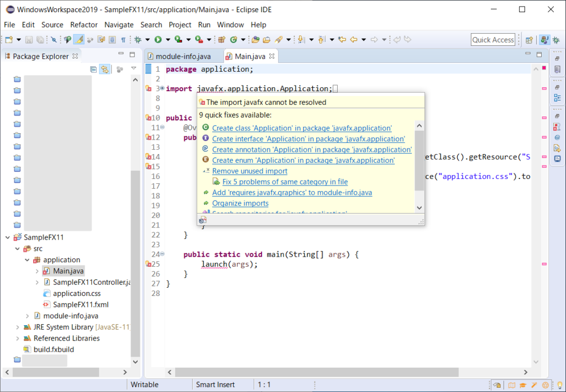The width and height of the screenshot is (566, 392).
Task: Launch the New wizard toolbar icon
Action: pos(8,39)
